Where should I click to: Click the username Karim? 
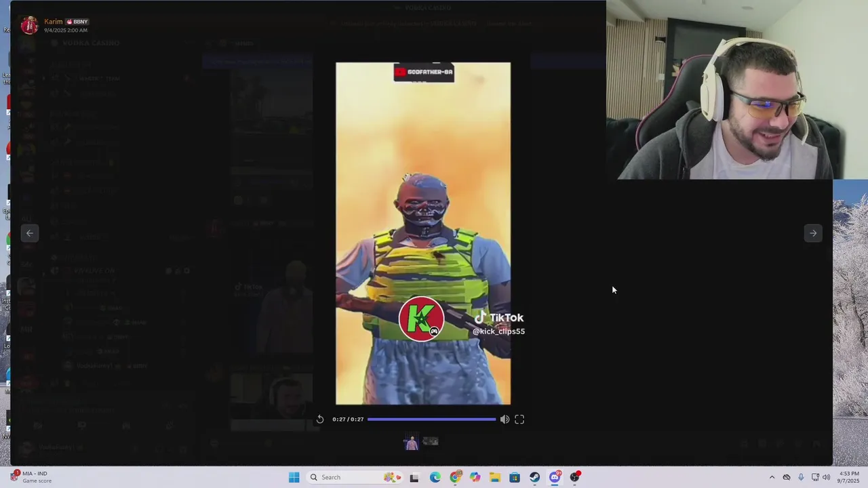[53, 22]
